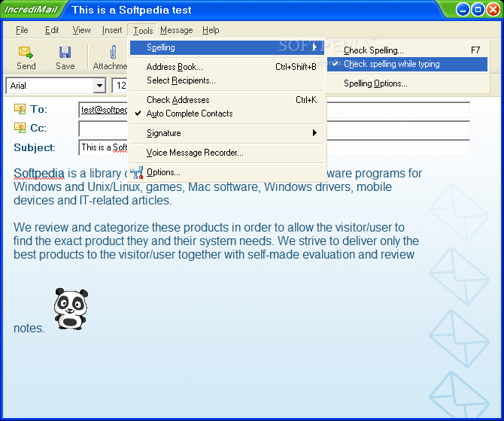The height and width of the screenshot is (421, 504).
Task: Click the To address book icon
Action: point(20,109)
